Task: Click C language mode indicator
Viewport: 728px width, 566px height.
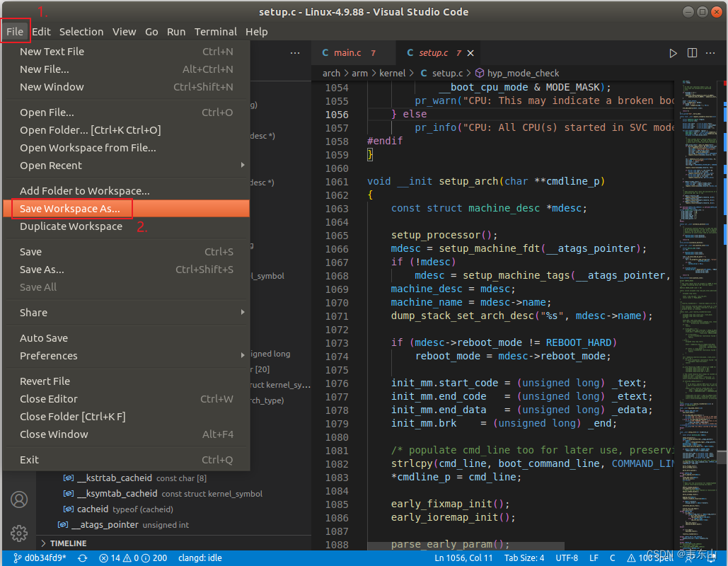Action: (x=613, y=558)
